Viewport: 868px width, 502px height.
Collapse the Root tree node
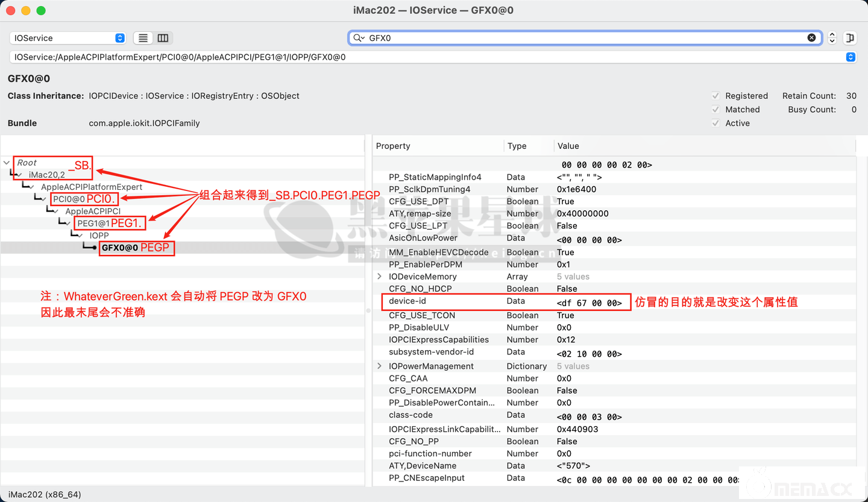pos(7,163)
